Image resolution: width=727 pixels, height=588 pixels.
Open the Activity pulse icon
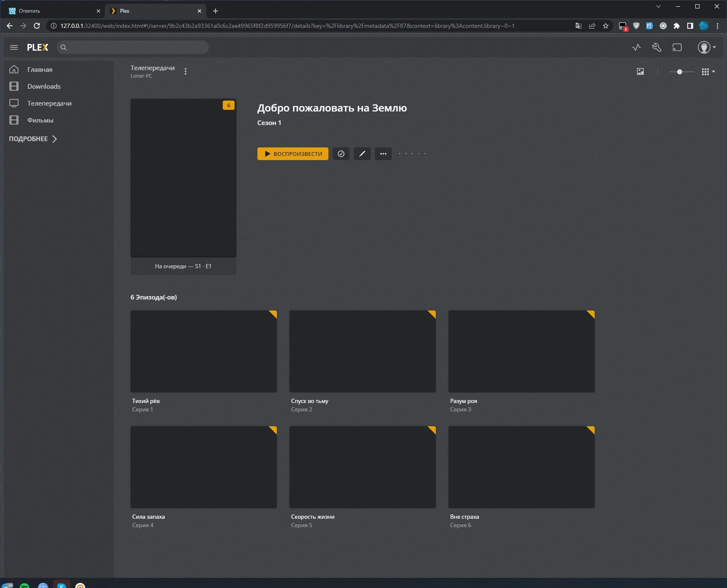(x=637, y=47)
